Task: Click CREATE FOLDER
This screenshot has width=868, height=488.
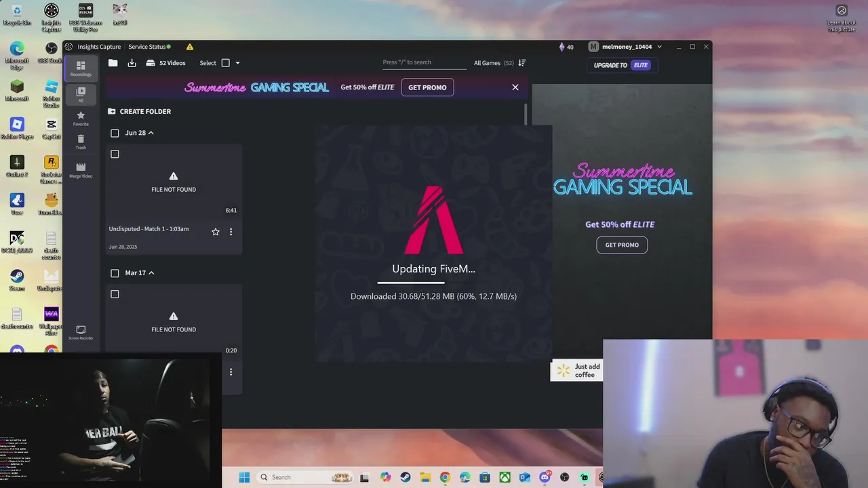Action: coord(139,111)
